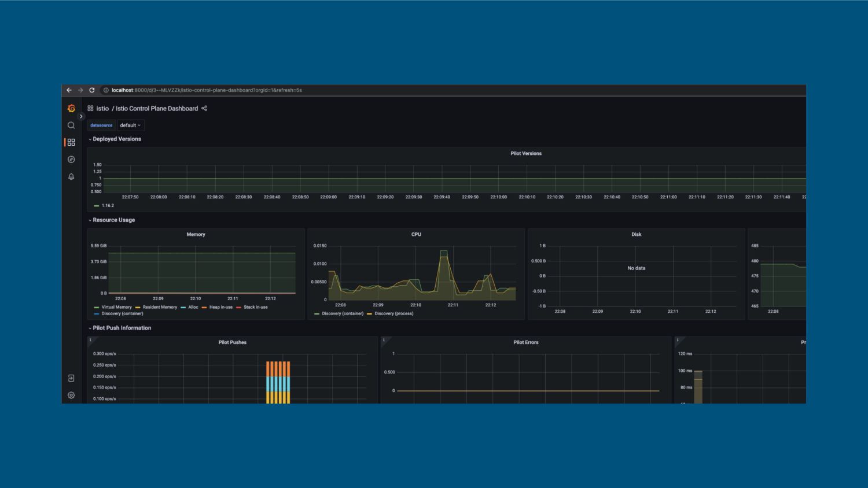Click the 5.59 GiB Memory axis label
The image size is (868, 488).
98,246
